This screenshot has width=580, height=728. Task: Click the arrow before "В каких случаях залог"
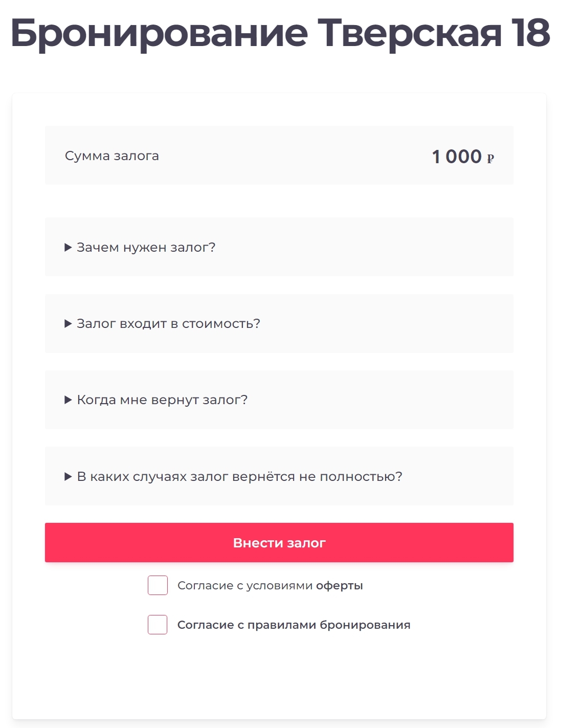tap(68, 477)
